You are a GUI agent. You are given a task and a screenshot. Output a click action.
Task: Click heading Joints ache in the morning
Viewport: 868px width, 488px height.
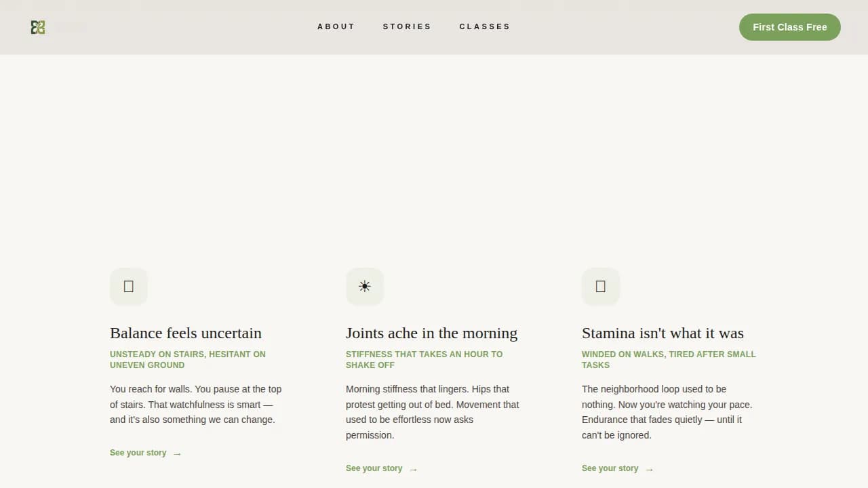[x=431, y=333]
